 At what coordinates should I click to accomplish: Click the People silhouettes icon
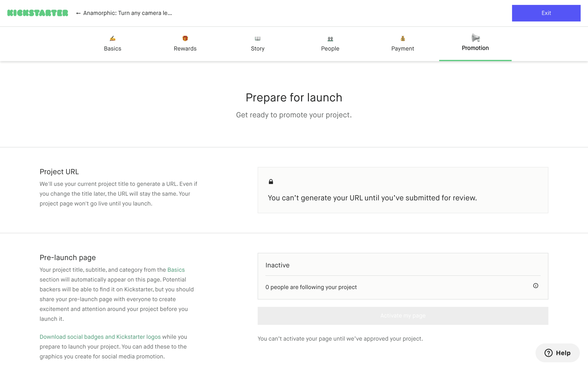coord(330,39)
